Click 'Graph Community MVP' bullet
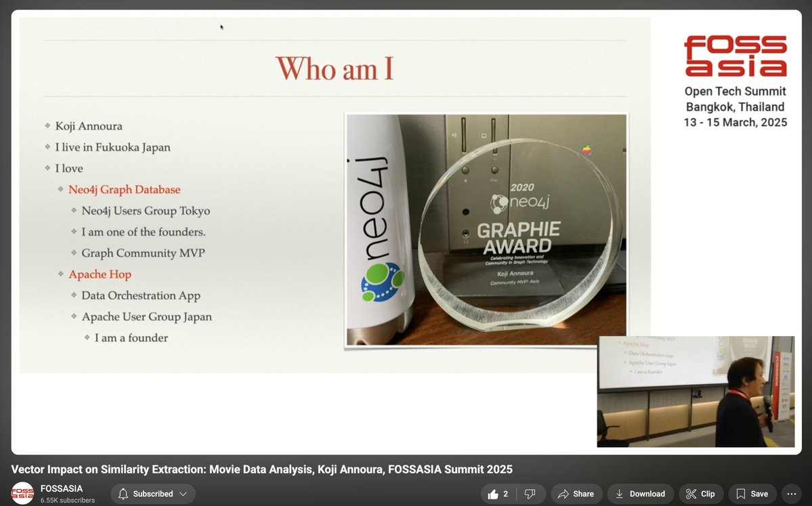 [x=144, y=253]
